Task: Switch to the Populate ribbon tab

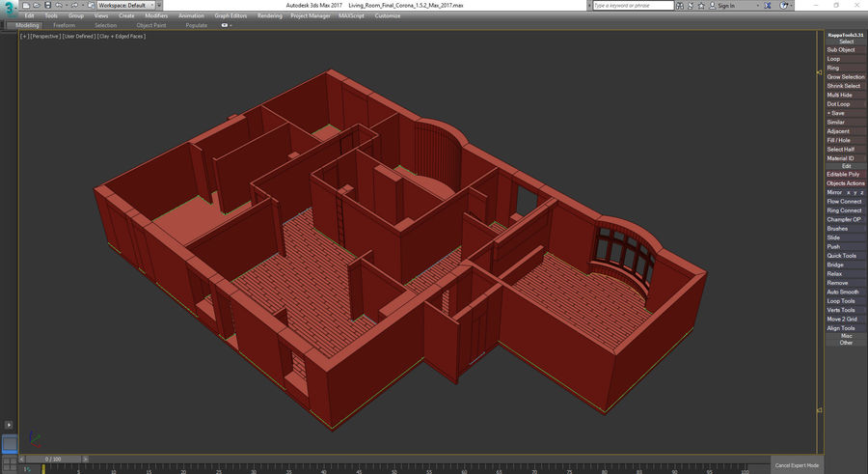Action: 197,25
